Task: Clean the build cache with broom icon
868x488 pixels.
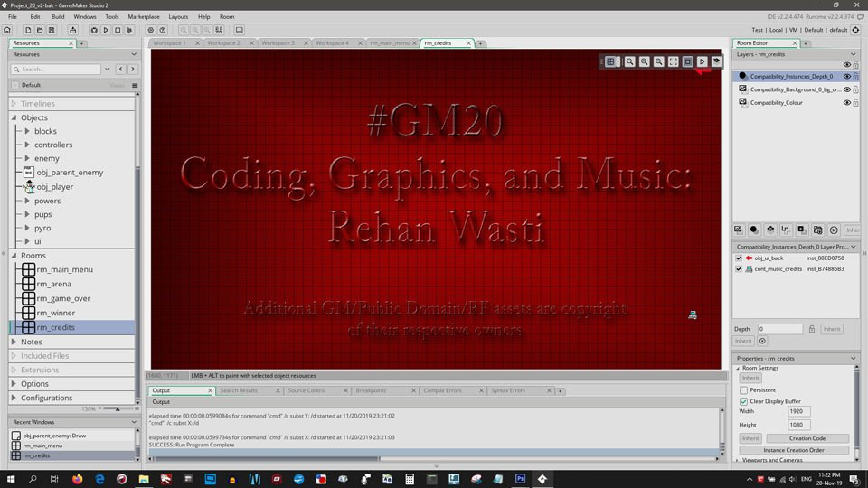Action: pos(129,30)
